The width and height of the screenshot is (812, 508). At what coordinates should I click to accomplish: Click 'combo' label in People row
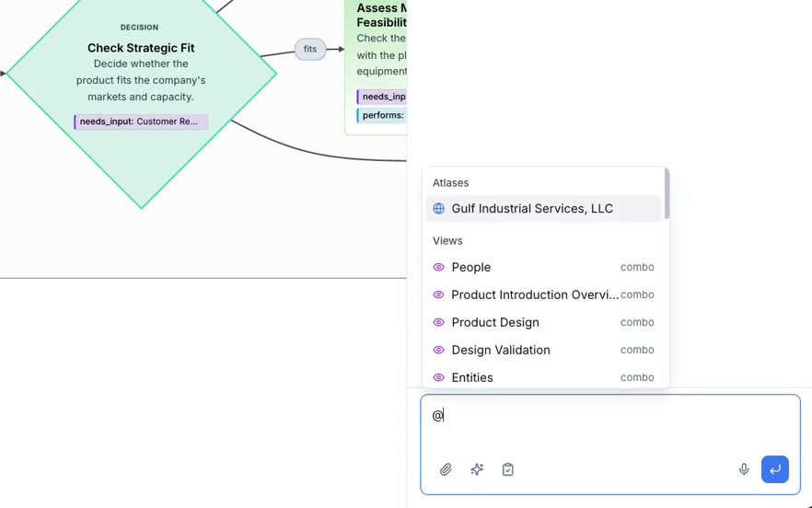[637, 267]
